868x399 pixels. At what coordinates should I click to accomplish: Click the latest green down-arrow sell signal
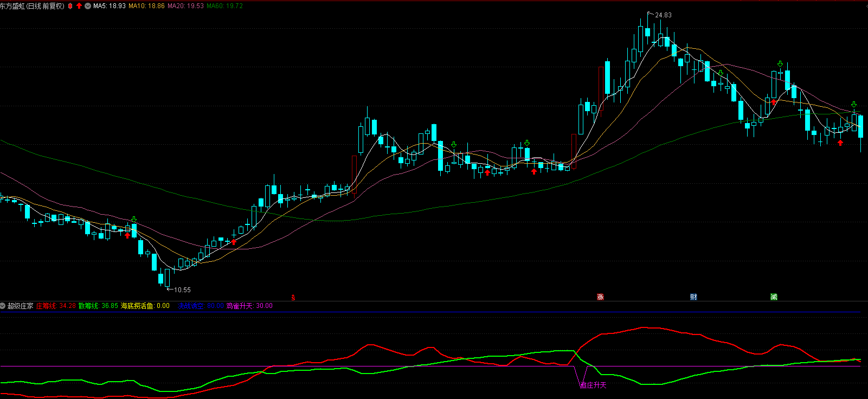click(854, 105)
